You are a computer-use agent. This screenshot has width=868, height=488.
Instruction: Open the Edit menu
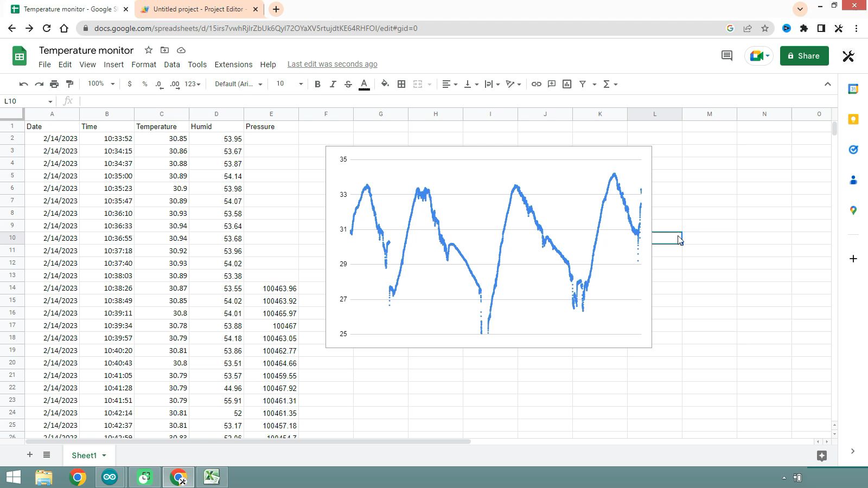pos(65,65)
